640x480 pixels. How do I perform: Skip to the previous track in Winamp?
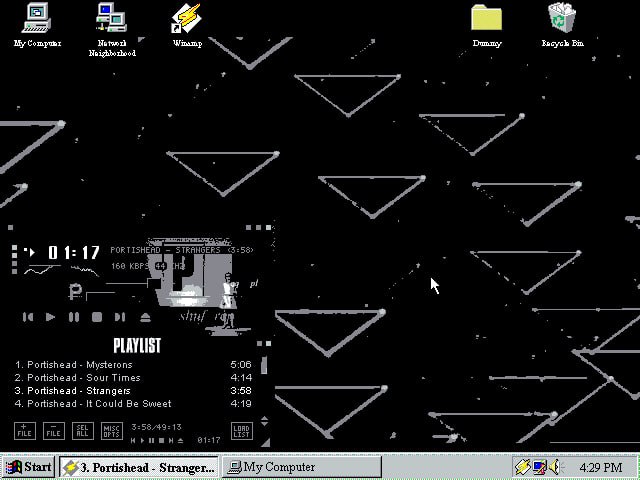(x=28, y=317)
